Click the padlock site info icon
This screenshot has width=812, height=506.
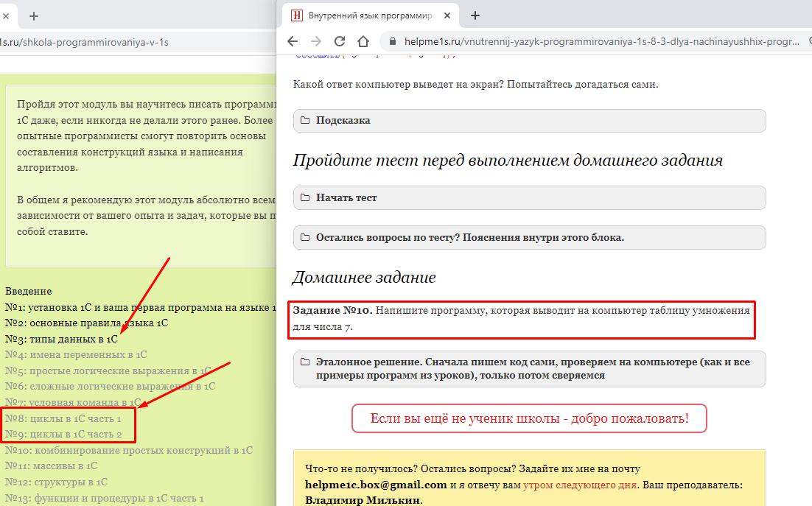pos(393,41)
